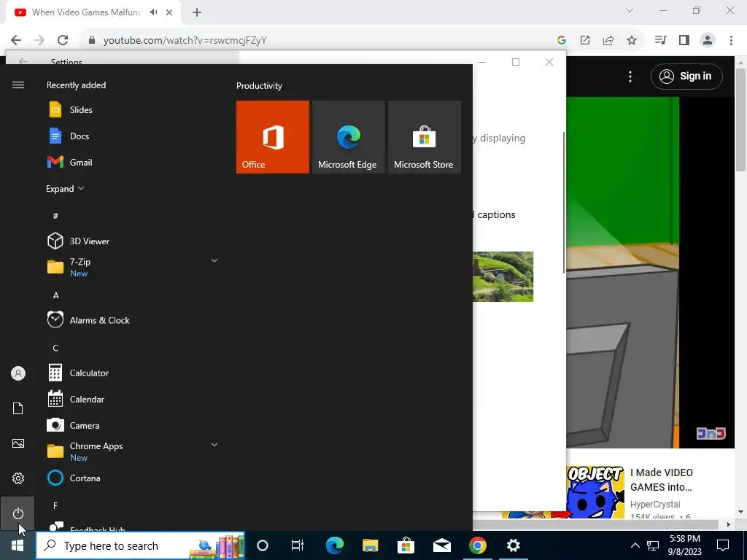747x560 pixels.
Task: Click the # section header
Action: (55, 216)
